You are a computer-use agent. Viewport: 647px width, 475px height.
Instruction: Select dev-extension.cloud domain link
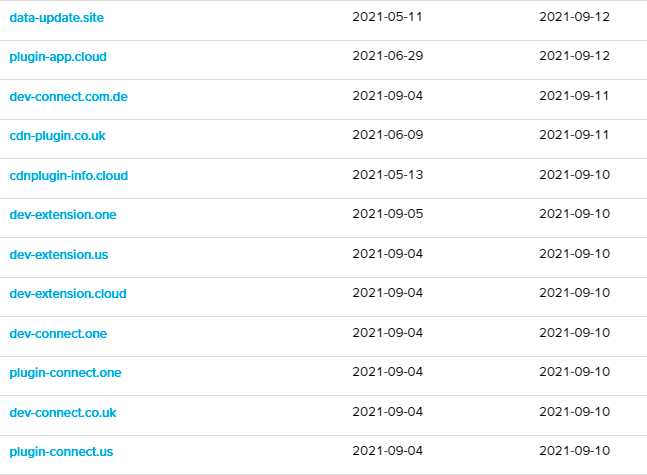click(68, 294)
